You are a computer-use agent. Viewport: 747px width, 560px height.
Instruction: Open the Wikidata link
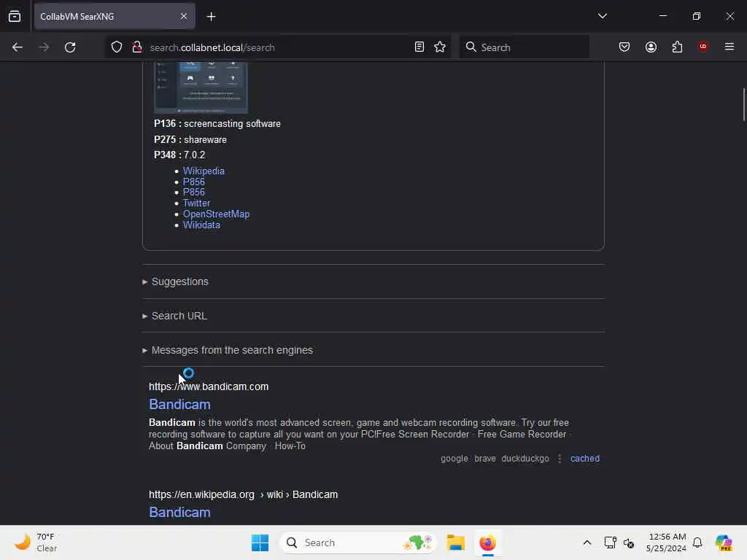point(201,225)
